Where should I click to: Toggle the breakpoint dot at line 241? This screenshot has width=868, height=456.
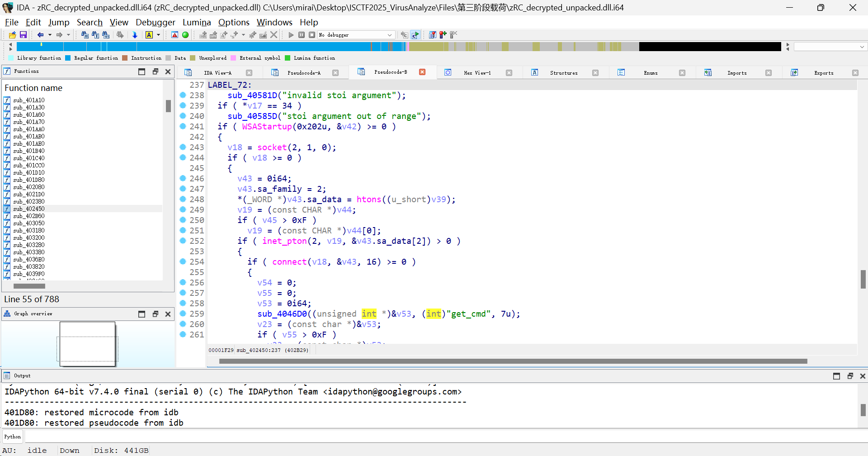[183, 126]
